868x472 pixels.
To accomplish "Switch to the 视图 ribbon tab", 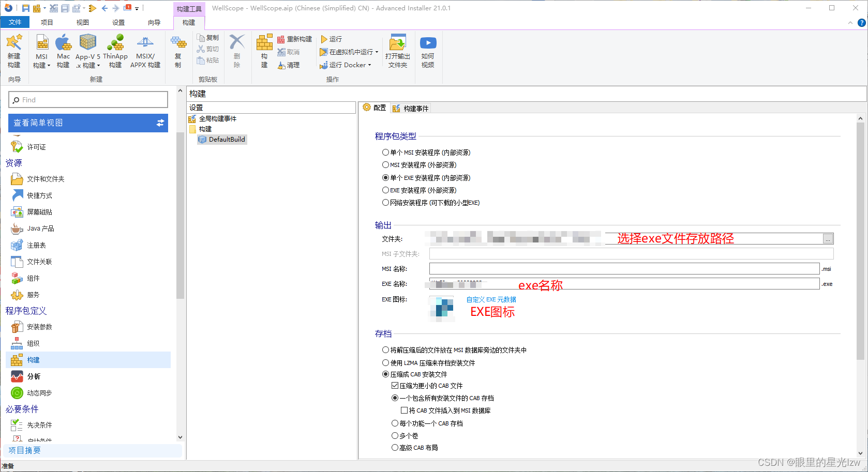I will [82, 22].
